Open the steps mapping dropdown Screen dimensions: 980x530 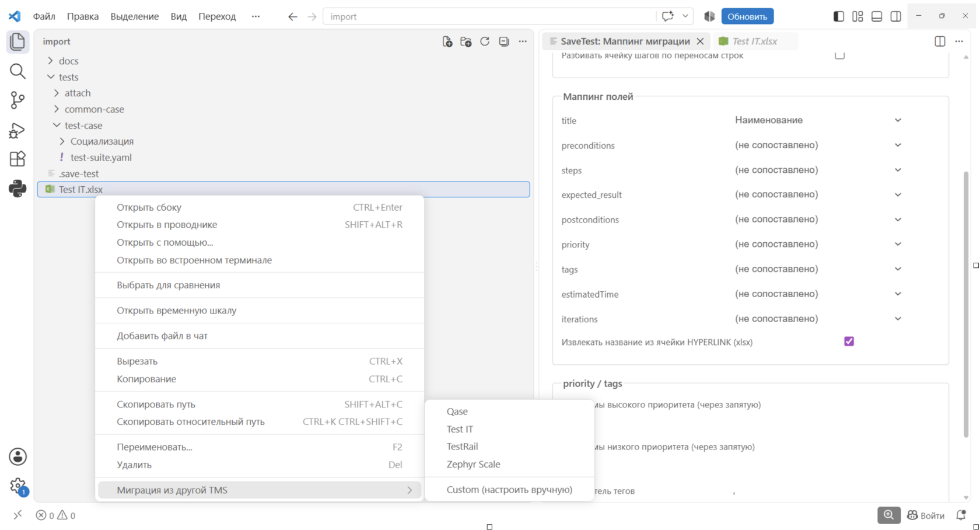pos(818,170)
